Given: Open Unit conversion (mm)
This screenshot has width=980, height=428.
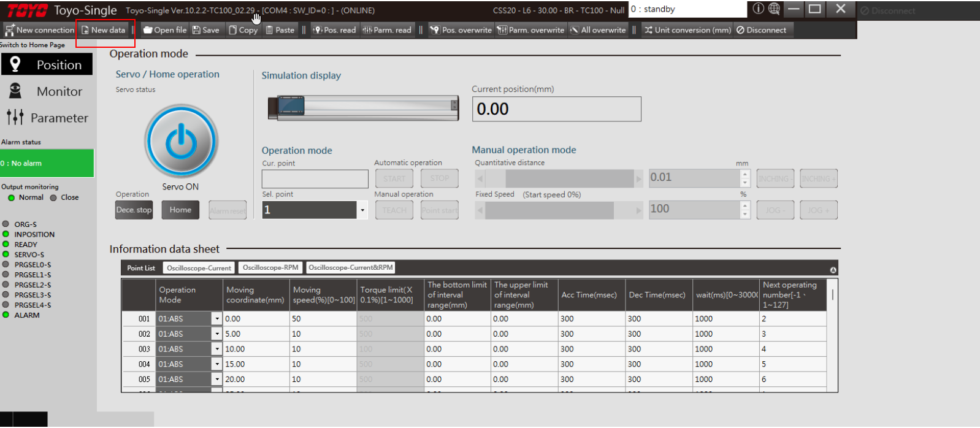Looking at the screenshot, I should (x=687, y=29).
